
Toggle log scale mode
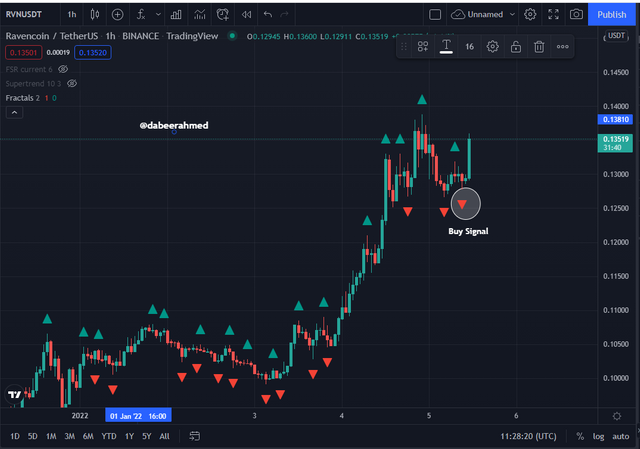pos(598,436)
